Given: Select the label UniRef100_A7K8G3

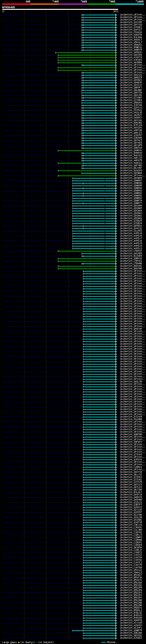Looking at the screenshot, I should pos(131,638).
